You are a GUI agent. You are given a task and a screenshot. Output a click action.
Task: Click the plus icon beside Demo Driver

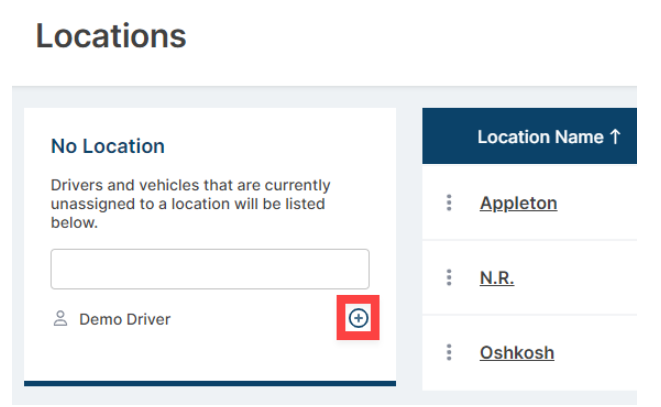click(358, 318)
